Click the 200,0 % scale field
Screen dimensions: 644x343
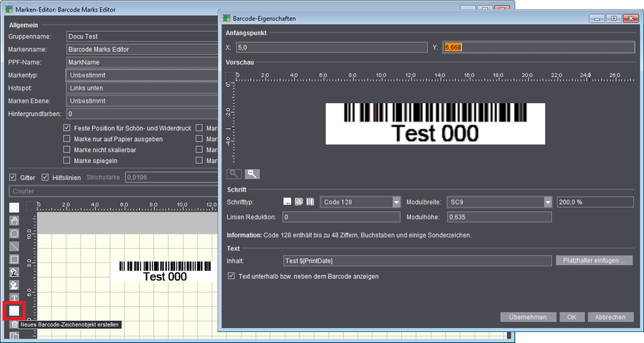[x=595, y=202]
